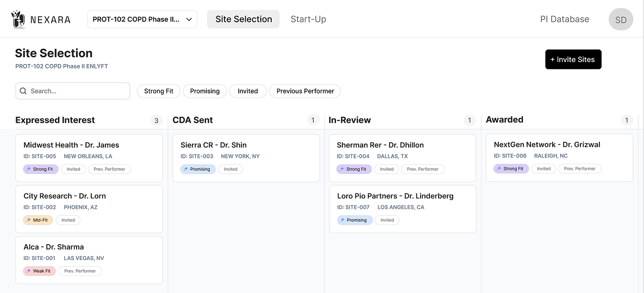
Task: Click the Nexara logo icon
Action: pos(18,20)
